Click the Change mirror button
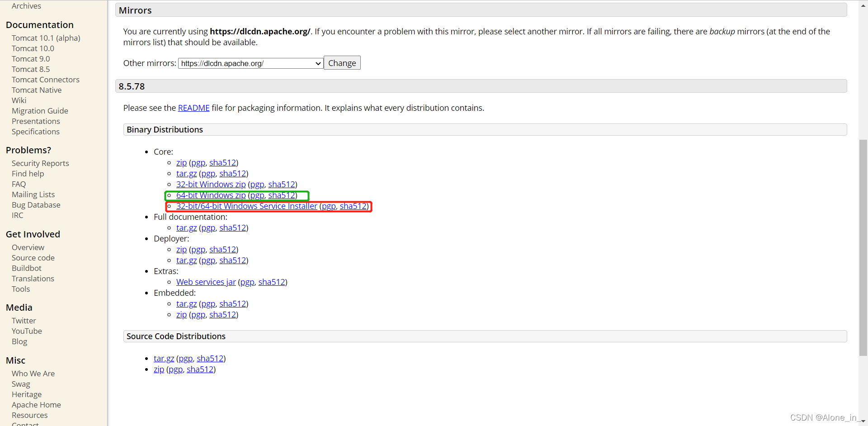 (x=342, y=63)
